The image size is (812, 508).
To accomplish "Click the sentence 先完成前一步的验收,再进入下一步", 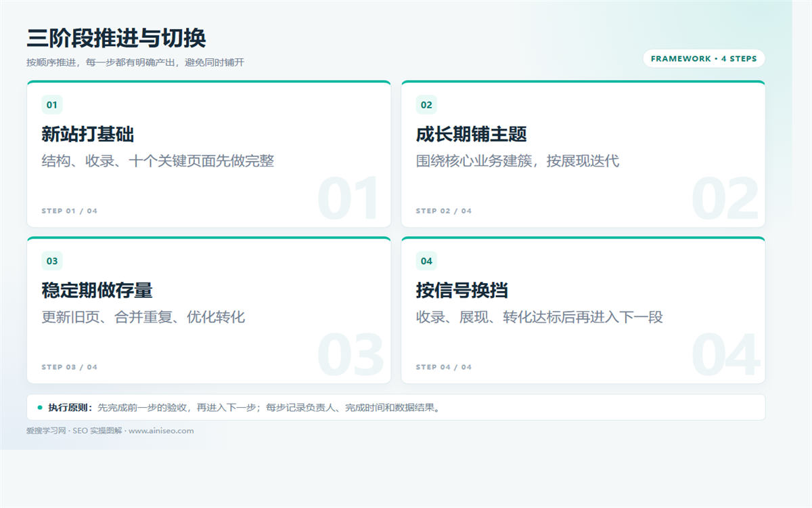I will tap(177, 408).
